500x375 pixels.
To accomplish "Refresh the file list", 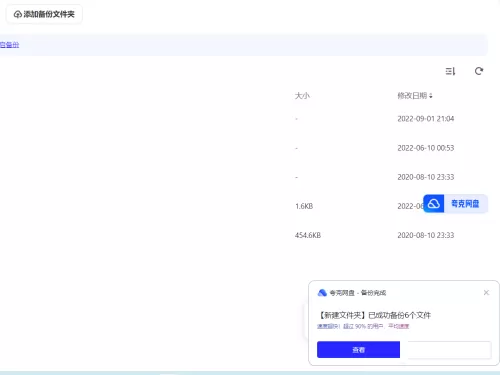I will [479, 71].
